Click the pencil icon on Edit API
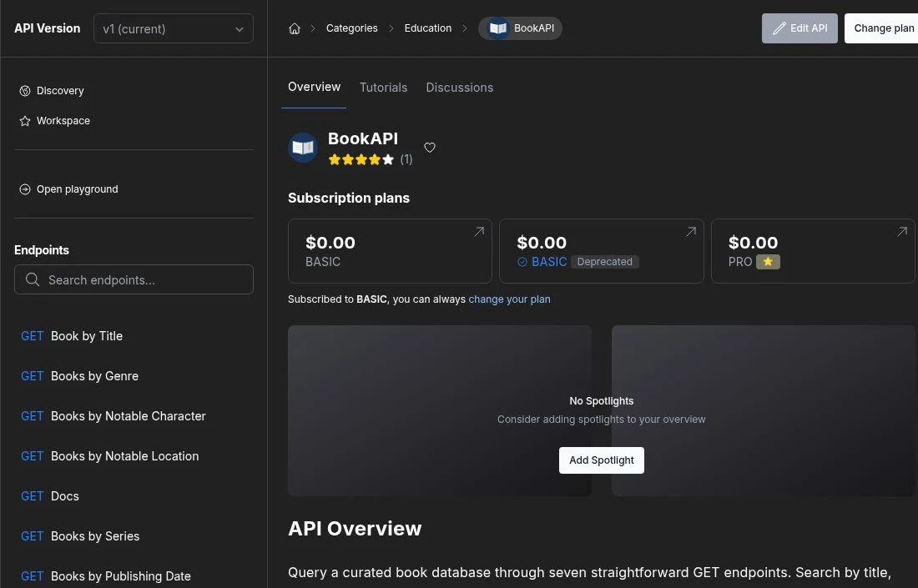This screenshot has width=918, height=588. click(779, 28)
